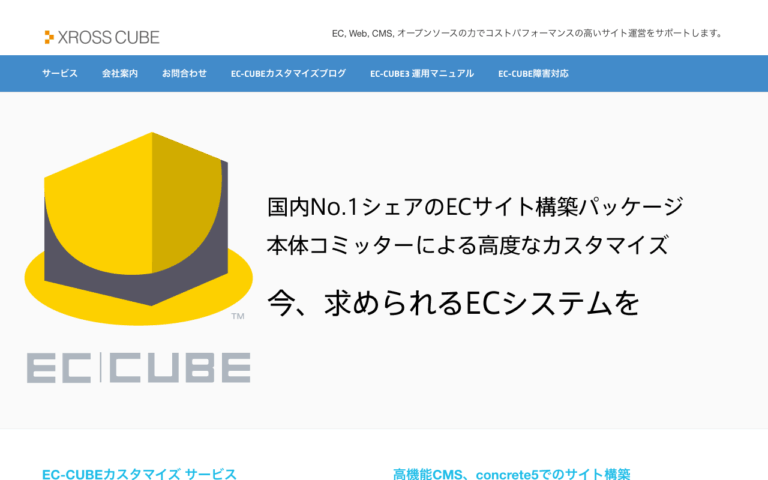The height and width of the screenshot is (480, 768).
Task: Open the サービス menu item
Action: tap(60, 73)
